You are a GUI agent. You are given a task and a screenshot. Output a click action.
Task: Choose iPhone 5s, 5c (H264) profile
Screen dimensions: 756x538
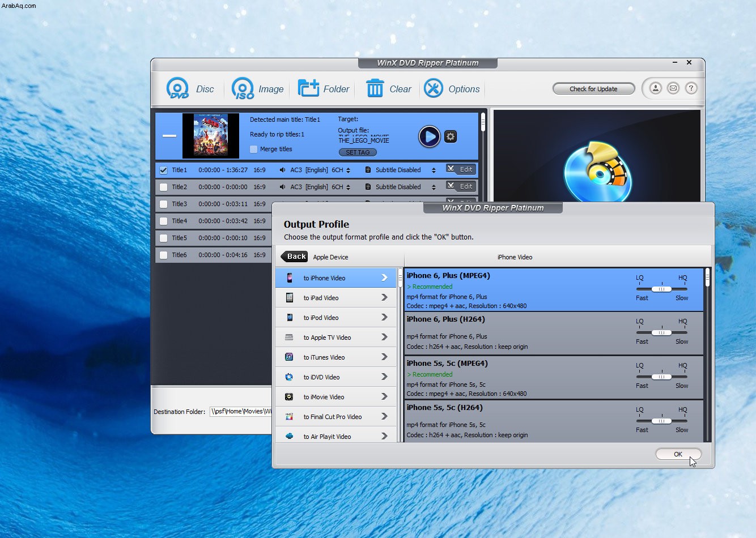[x=554, y=421]
